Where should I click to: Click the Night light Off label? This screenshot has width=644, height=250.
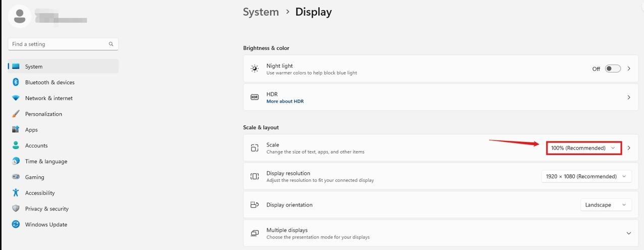pos(596,69)
